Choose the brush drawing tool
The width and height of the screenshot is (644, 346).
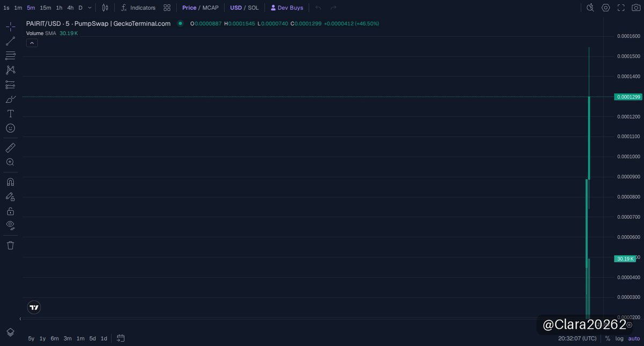coord(10,99)
